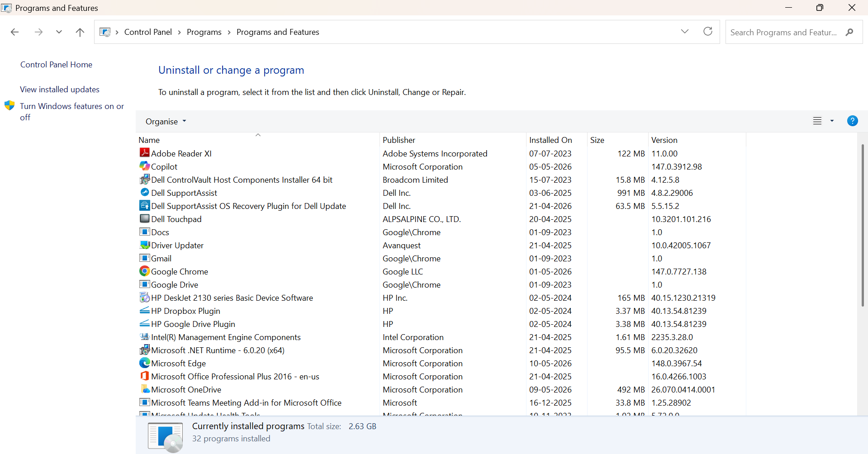The height and width of the screenshot is (454, 868).
Task: Expand chevron after Programs breadcrumb
Action: point(229,32)
